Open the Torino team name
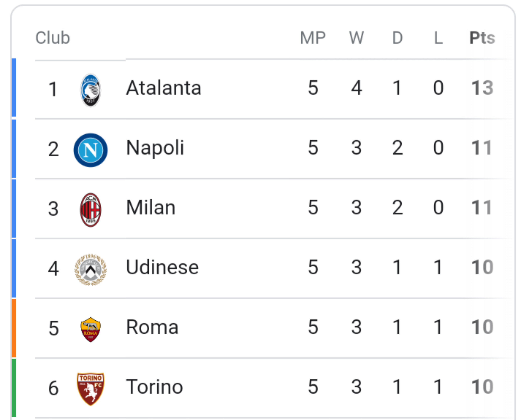The height and width of the screenshot is (420, 526). 154,387
